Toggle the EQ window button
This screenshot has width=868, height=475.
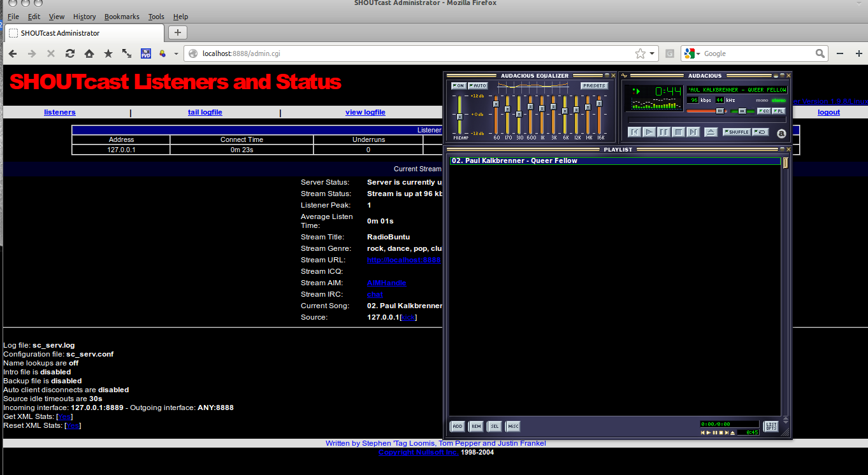(763, 111)
